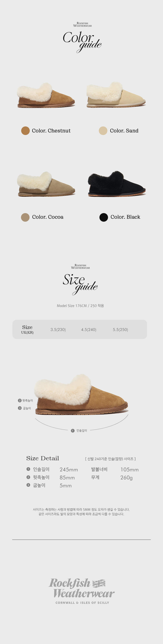Screen dimensions: 163x644
Task: Select size 3.5(230) in size table
Action: pyautogui.click(x=58, y=330)
